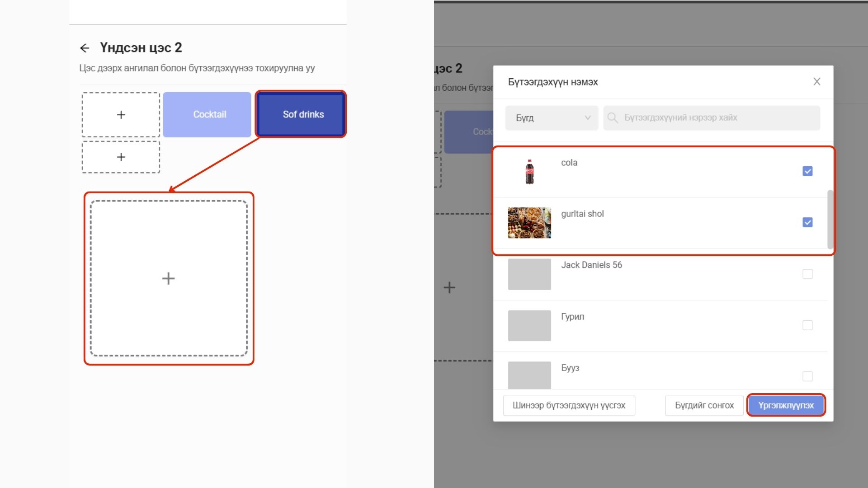This screenshot has height=488, width=868.
Task: Click the back arrow beside Үндсэн цэс 2
Action: click(x=85, y=48)
